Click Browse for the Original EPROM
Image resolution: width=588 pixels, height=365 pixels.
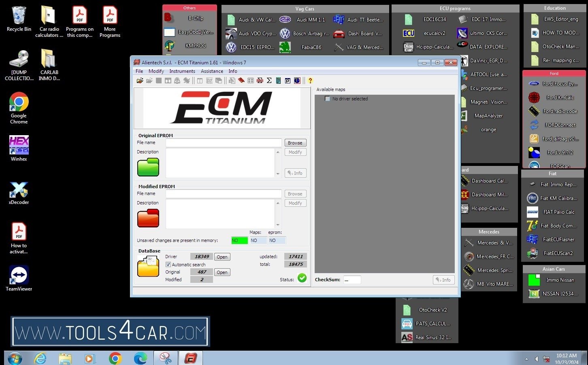coord(295,143)
